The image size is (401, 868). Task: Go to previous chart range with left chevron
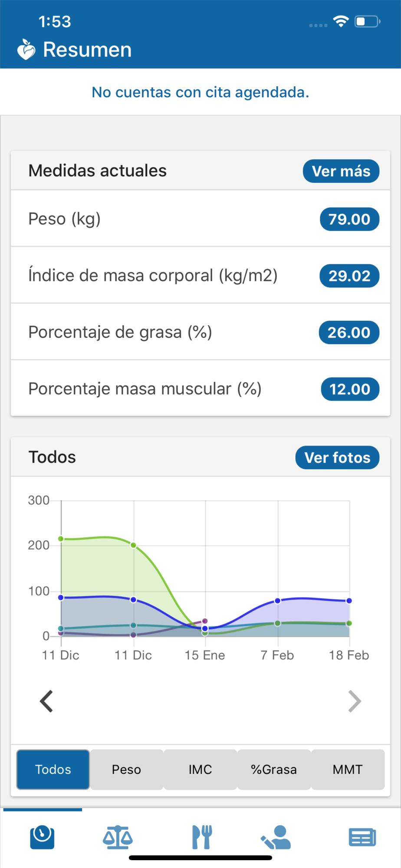click(x=46, y=701)
